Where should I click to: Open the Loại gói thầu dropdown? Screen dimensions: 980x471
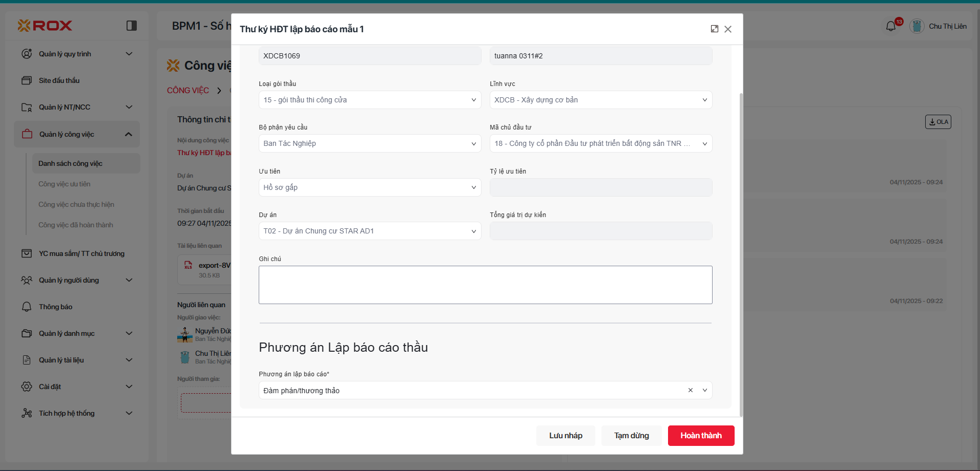coord(369,100)
